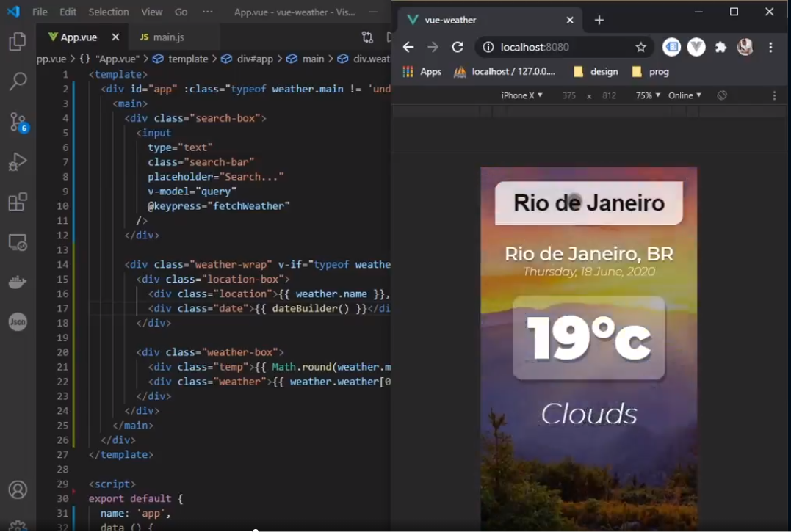Open the Docker view in activity bar
This screenshot has height=532, width=791.
point(18,282)
